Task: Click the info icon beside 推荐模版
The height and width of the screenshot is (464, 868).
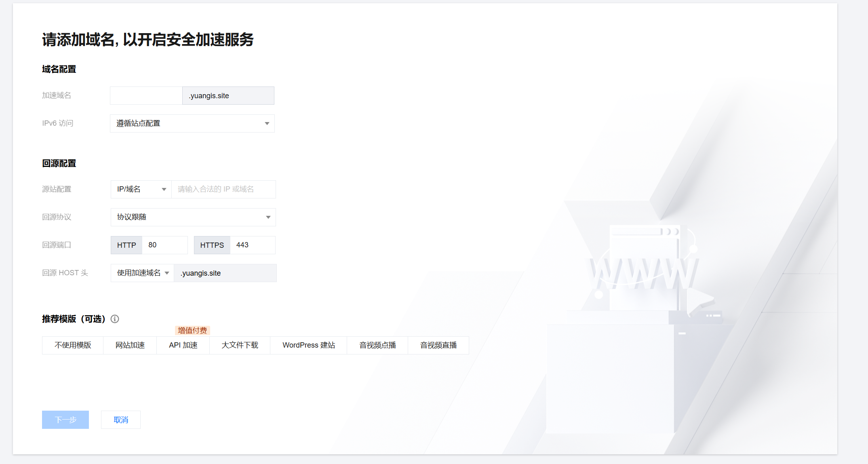Action: click(x=115, y=319)
